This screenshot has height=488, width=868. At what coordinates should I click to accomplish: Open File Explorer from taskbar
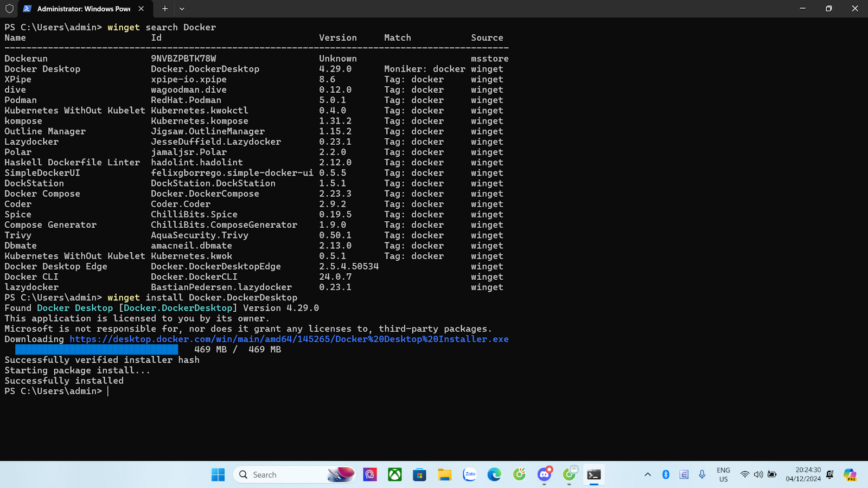[x=444, y=474]
